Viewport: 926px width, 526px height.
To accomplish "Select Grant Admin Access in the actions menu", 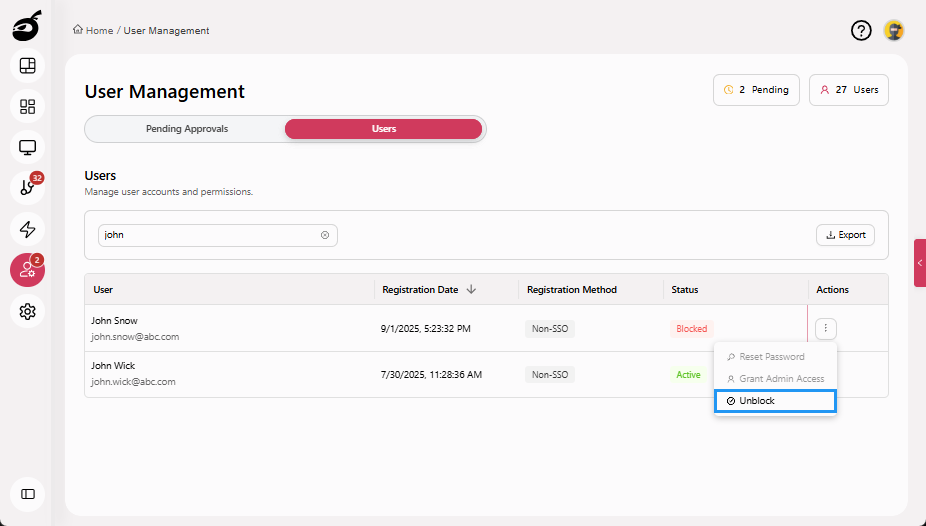I will coord(775,379).
